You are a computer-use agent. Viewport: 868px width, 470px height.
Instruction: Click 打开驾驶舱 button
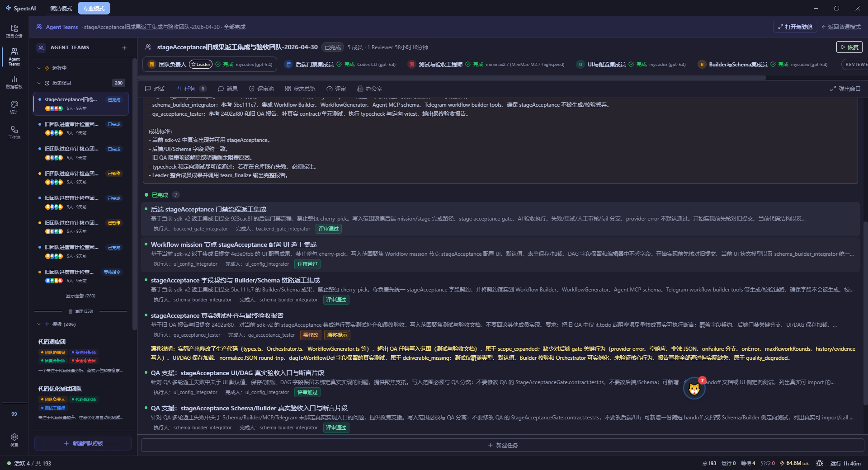[795, 27]
